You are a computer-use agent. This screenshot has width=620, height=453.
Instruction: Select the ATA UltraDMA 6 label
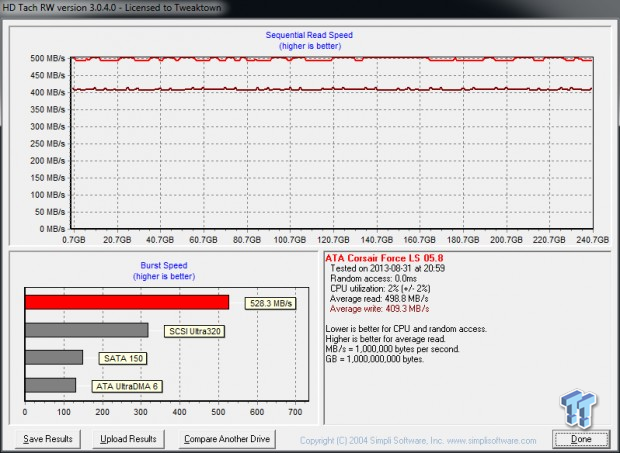point(127,386)
